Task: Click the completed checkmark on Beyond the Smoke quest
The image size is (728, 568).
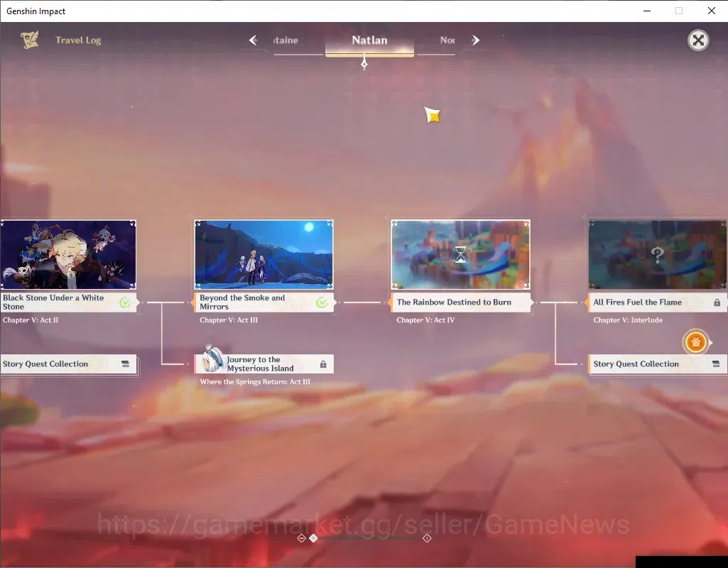Action: 322,302
